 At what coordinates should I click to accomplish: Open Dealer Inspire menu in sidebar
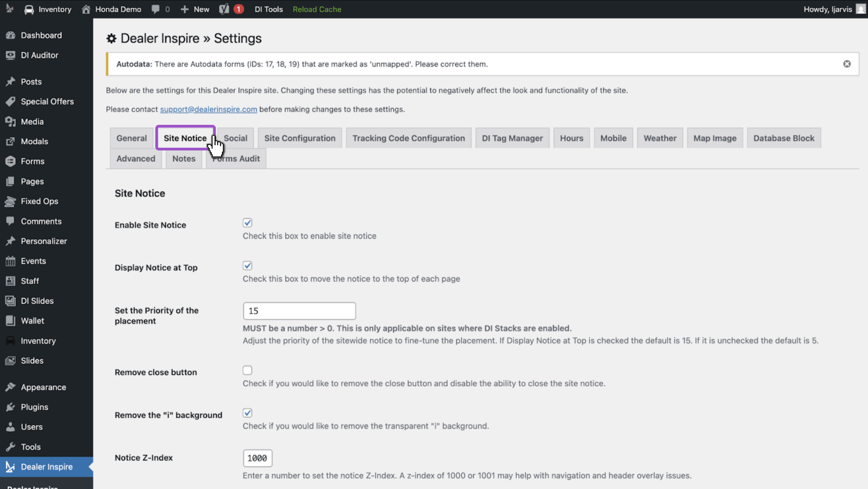point(46,467)
